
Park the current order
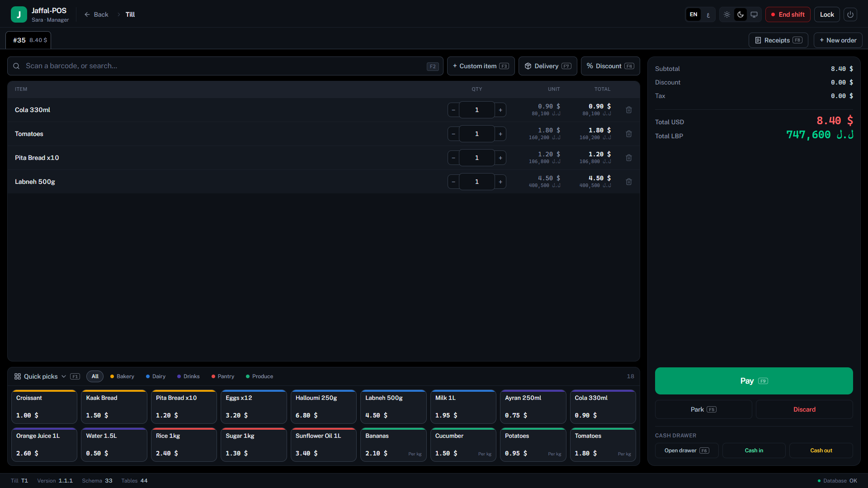703,409
